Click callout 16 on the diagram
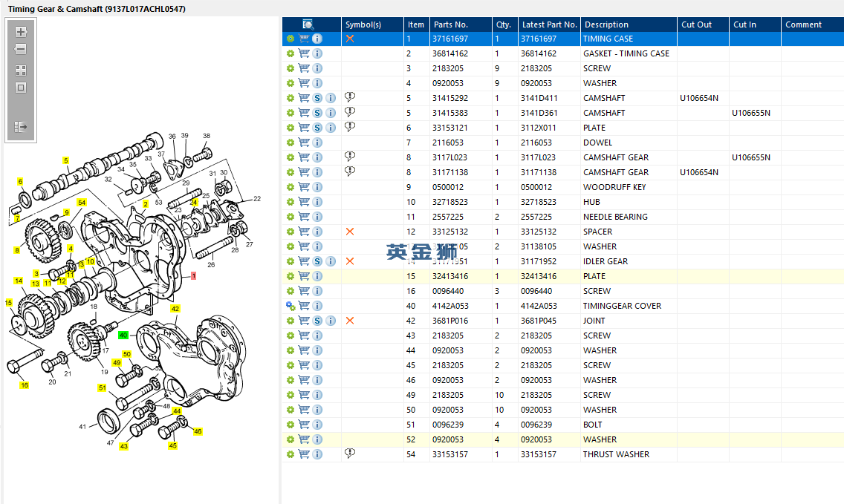This screenshot has height=504, width=844. tap(25, 385)
